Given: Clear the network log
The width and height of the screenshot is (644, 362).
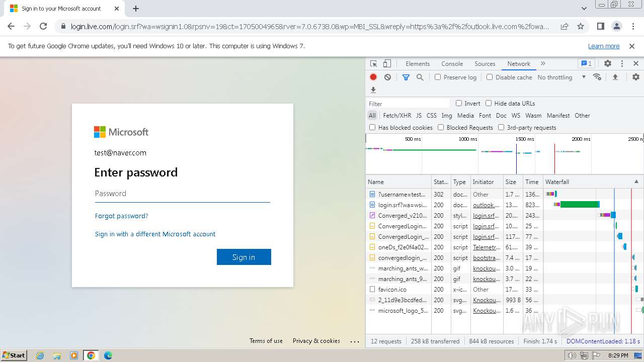Looking at the screenshot, I should pos(387,77).
